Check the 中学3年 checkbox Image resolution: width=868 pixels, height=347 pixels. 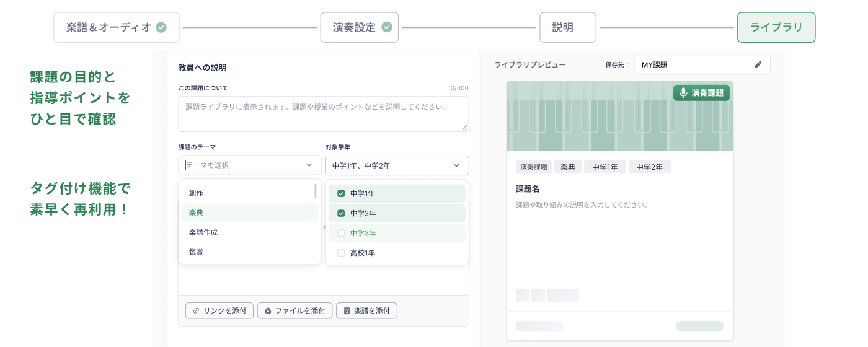341,233
